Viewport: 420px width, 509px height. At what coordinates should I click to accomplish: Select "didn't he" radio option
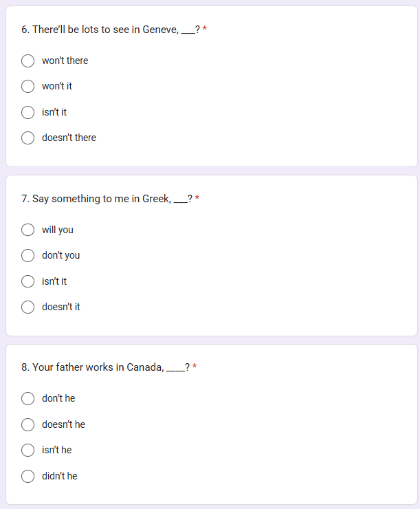pyautogui.click(x=28, y=476)
